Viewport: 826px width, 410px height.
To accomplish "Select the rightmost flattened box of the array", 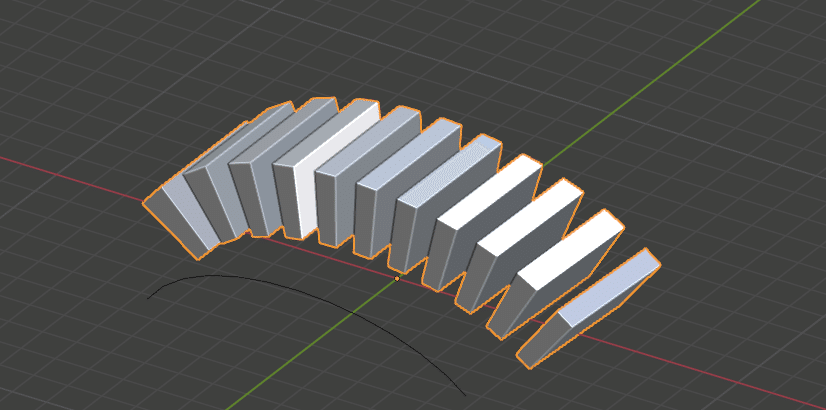I will point(588,308).
